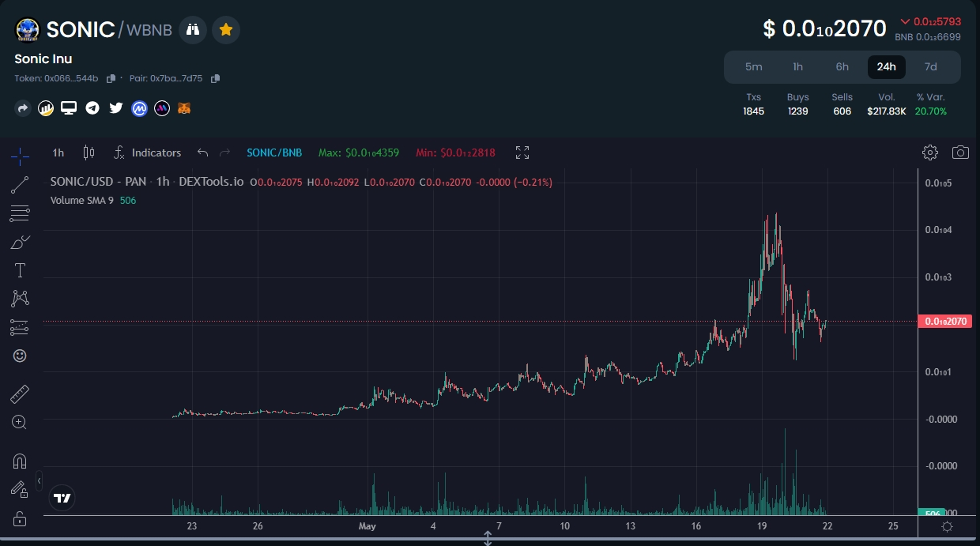Click the Sonic Inu token name
The image size is (980, 546).
coord(43,59)
